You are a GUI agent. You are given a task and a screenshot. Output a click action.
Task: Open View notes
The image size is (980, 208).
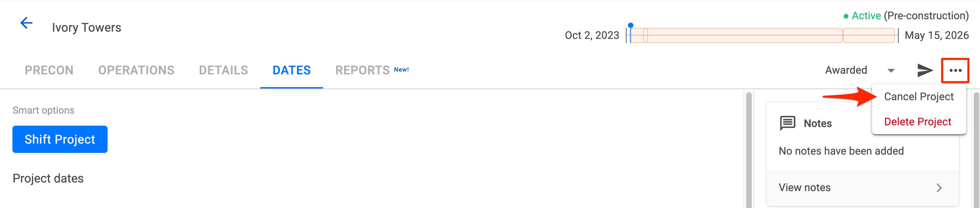862,187
